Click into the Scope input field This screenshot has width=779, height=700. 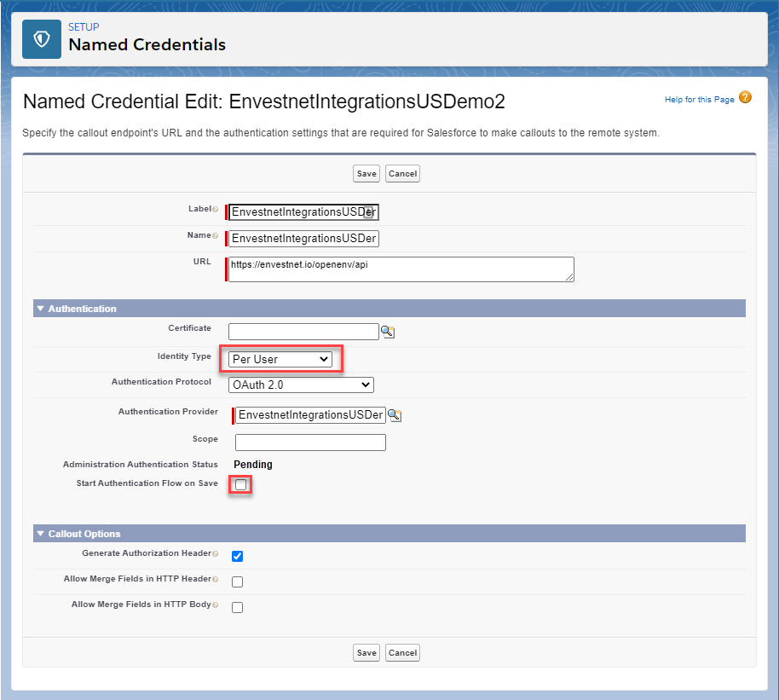[310, 443]
